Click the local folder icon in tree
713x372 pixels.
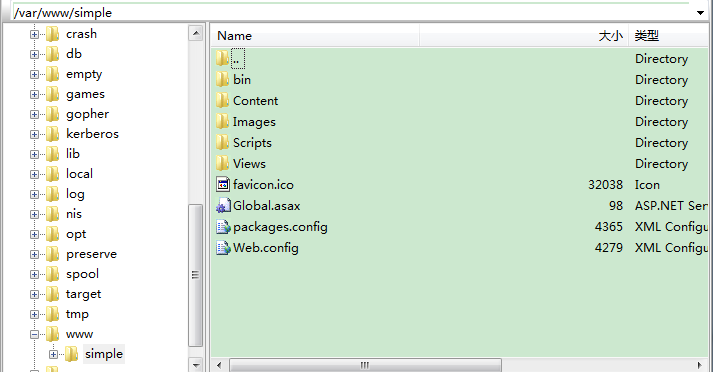click(x=53, y=174)
